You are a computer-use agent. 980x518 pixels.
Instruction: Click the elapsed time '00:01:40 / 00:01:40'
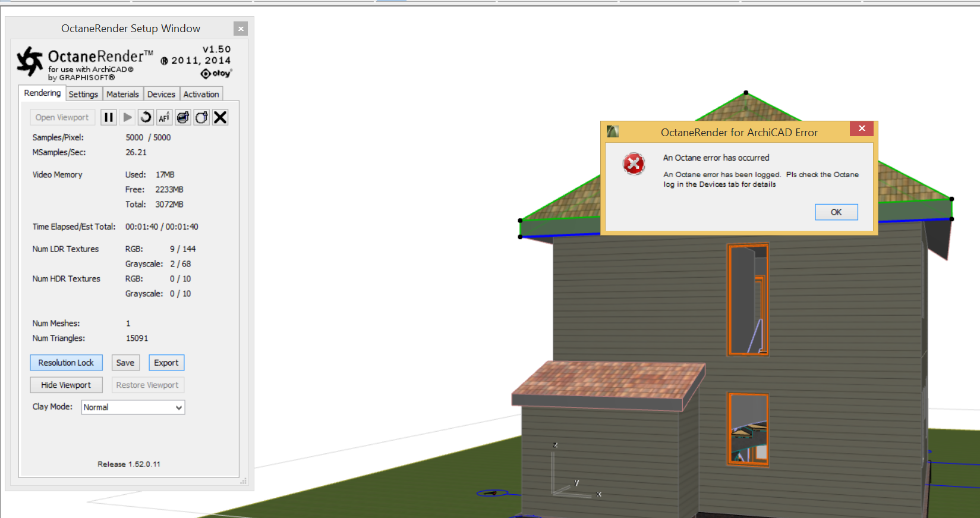[x=162, y=227]
